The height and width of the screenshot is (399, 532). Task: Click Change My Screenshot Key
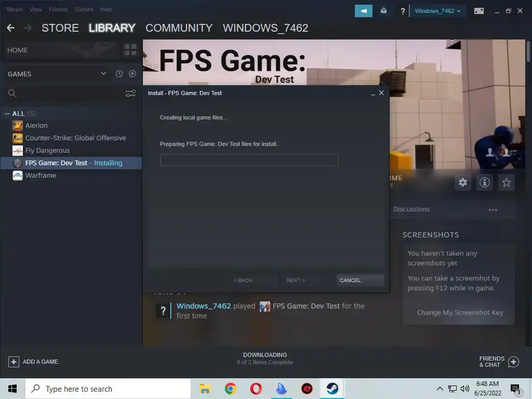460,312
